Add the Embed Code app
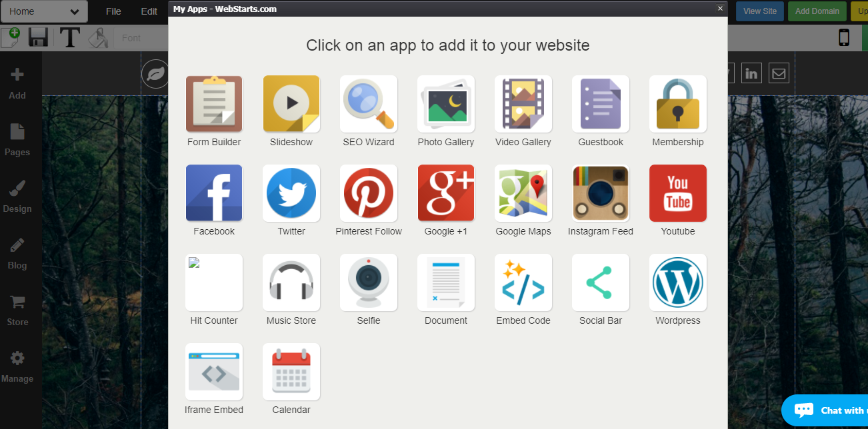The height and width of the screenshot is (429, 868). (523, 282)
